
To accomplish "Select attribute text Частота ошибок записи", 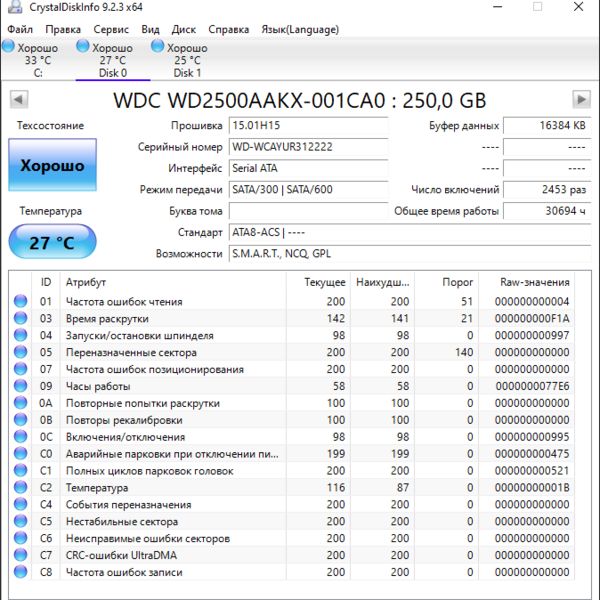I will (124, 572).
